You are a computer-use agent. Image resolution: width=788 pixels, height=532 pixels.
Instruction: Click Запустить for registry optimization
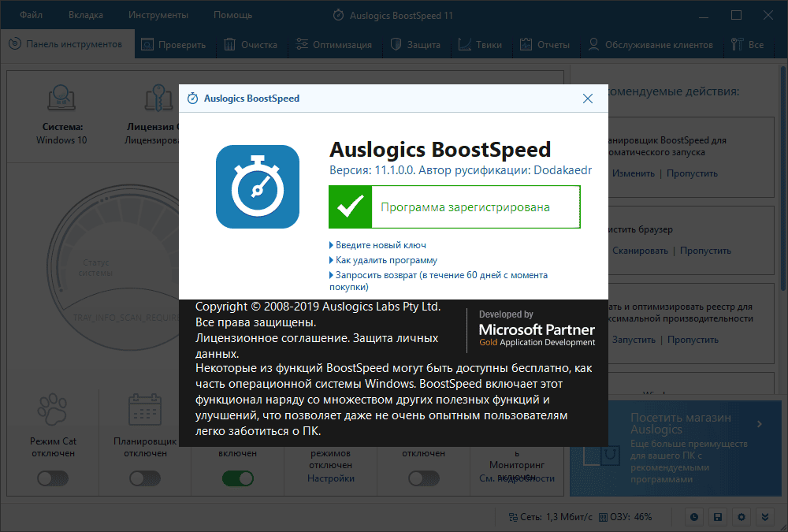click(634, 340)
